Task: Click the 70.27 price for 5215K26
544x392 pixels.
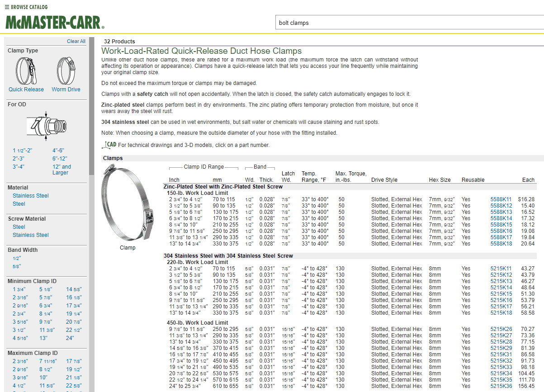Action: point(528,329)
